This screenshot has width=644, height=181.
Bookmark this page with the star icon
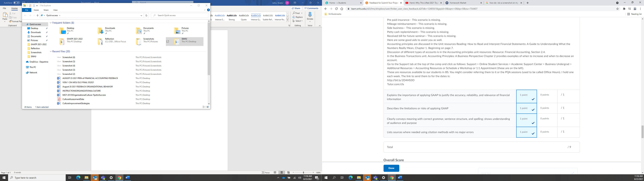[x=618, y=9]
